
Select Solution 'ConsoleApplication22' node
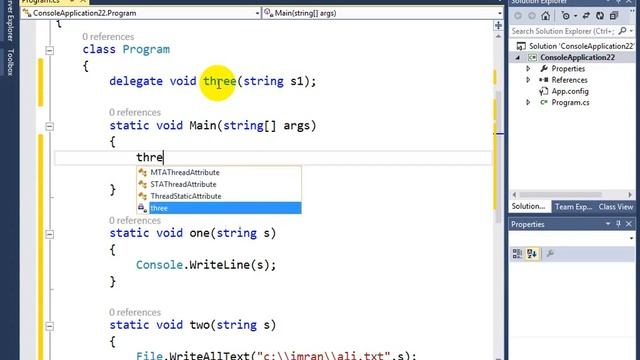pyautogui.click(x=581, y=46)
